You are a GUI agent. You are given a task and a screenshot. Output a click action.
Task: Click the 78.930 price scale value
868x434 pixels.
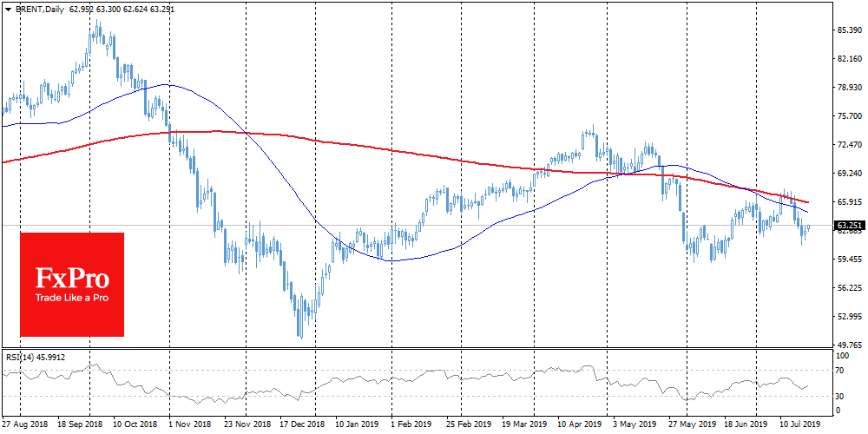[x=848, y=88]
